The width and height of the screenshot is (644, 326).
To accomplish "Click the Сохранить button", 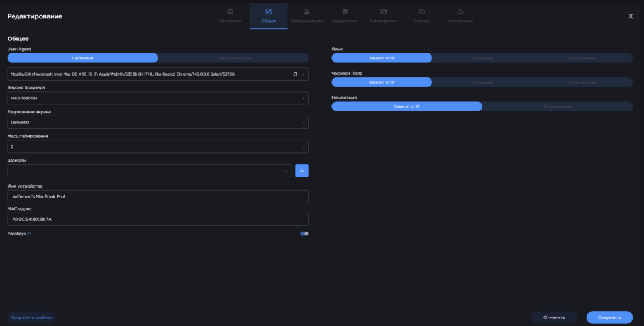I will coord(609,317).
